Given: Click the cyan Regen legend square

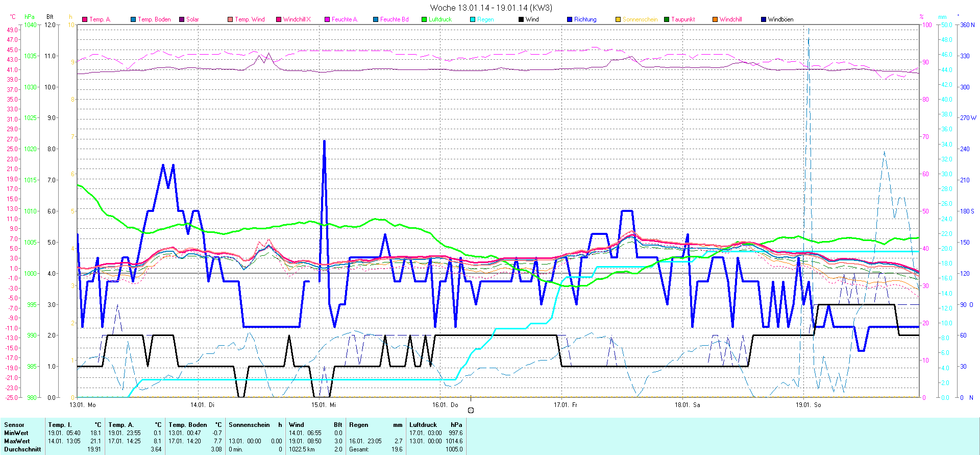Looking at the screenshot, I should pos(473,19).
